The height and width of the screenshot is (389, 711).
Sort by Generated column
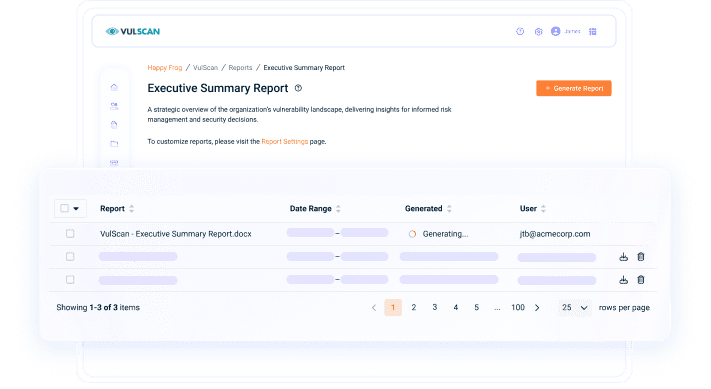pos(449,209)
